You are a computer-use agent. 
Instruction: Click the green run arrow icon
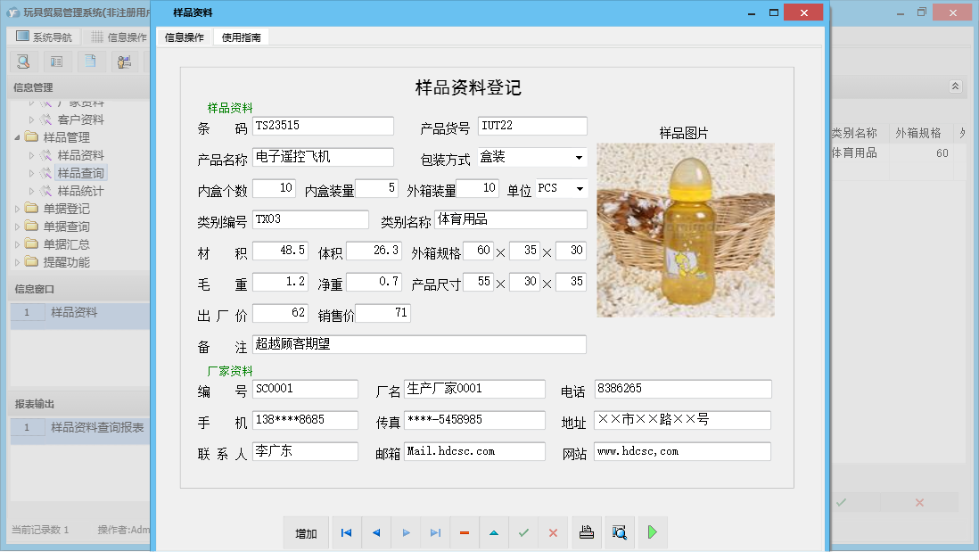coord(652,532)
